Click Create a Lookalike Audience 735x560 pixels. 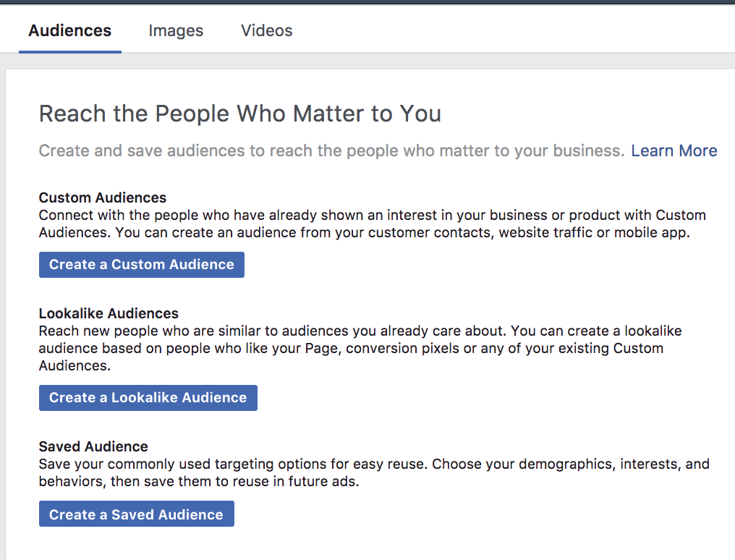pos(148,397)
